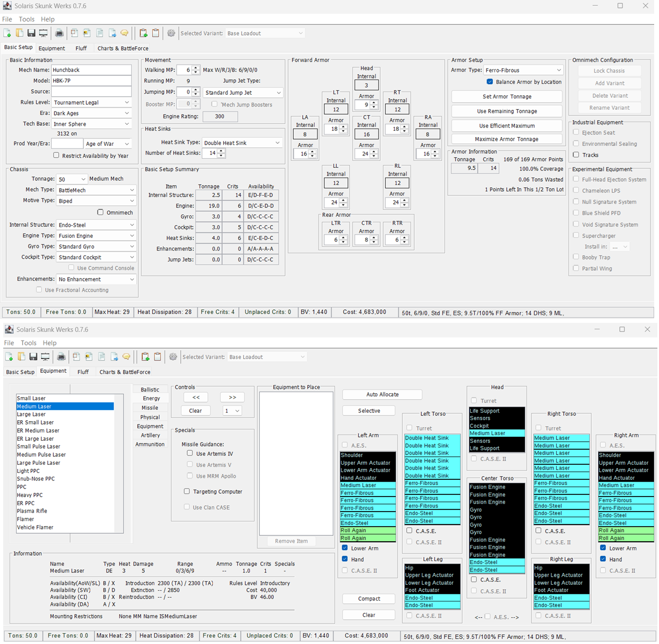659x644 pixels.
Task: Open the Engine Type dropdown
Action: tap(96, 236)
